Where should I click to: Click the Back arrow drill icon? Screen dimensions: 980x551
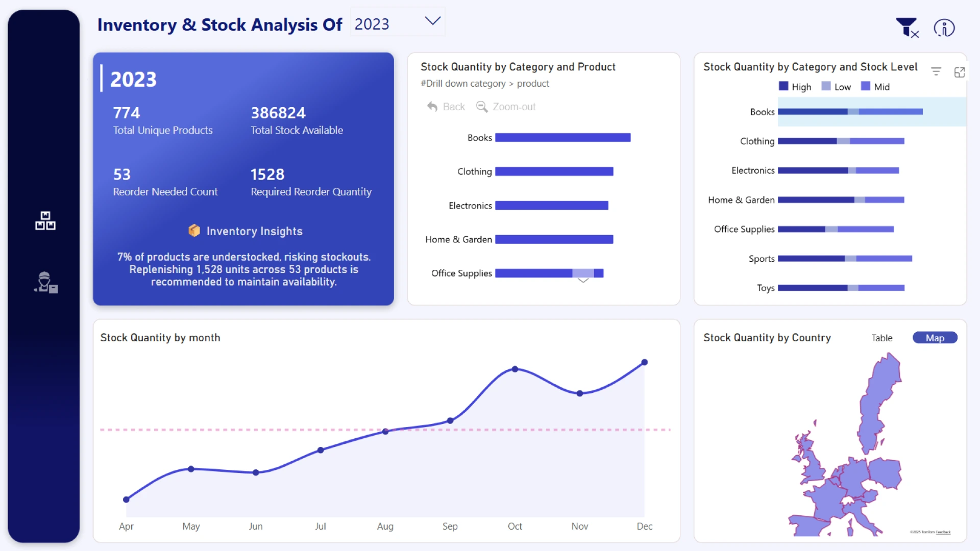click(432, 107)
